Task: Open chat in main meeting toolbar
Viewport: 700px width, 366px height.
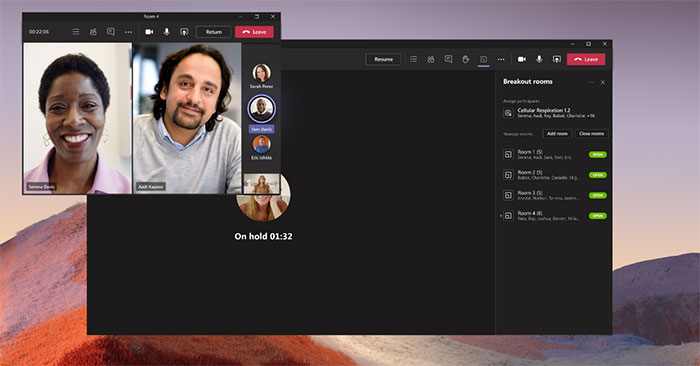Action: coord(448,59)
